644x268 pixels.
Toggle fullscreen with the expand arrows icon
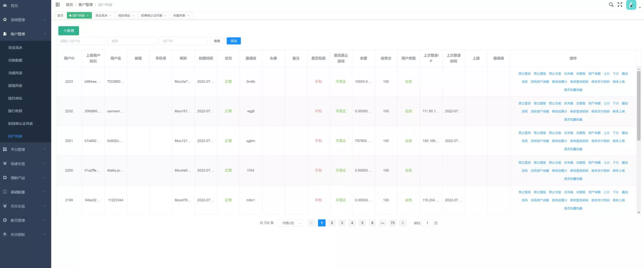[620, 5]
